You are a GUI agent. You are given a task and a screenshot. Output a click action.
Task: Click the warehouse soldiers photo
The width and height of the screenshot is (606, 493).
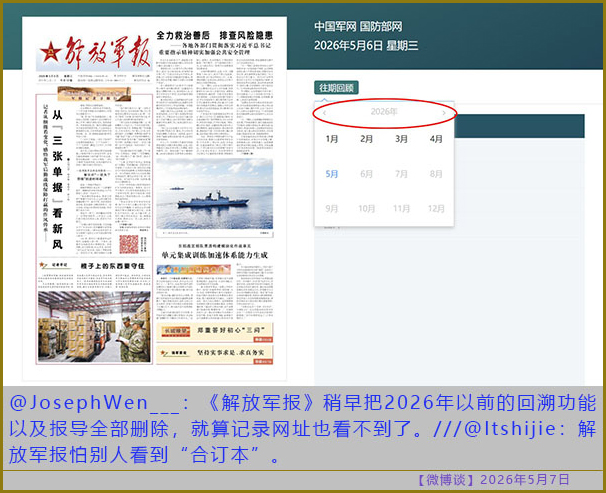tap(94, 327)
